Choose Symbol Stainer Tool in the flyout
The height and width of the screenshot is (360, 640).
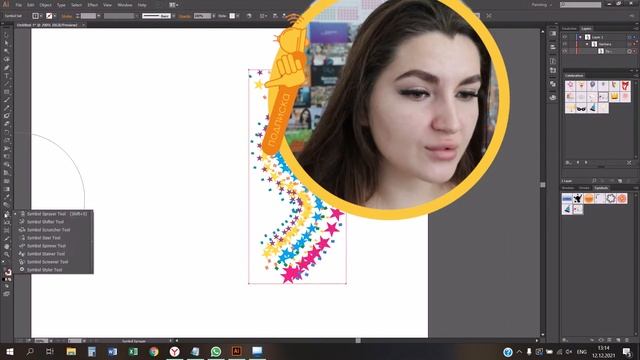pos(53,254)
